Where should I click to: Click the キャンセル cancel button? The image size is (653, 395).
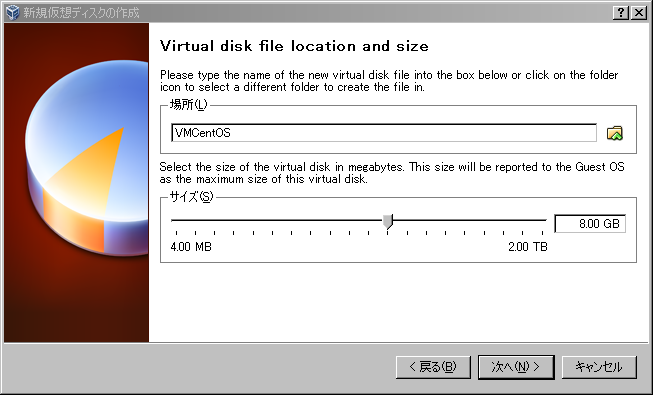(599, 367)
